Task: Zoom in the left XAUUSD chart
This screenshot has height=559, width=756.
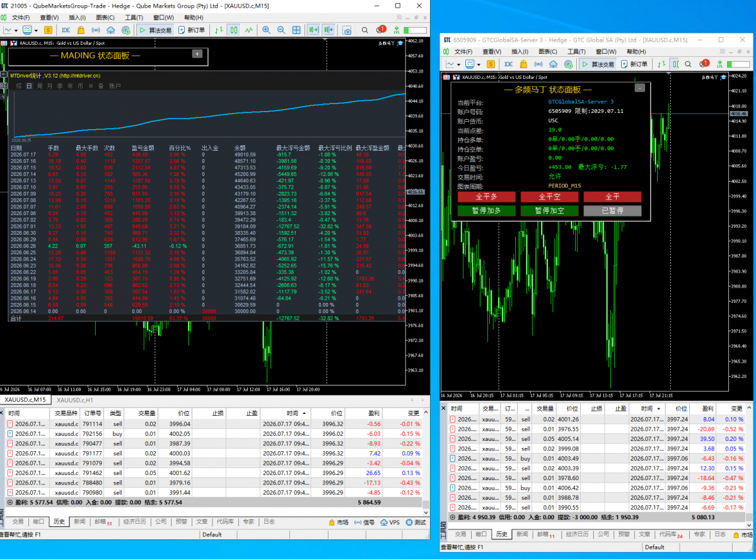Action: click(266, 30)
